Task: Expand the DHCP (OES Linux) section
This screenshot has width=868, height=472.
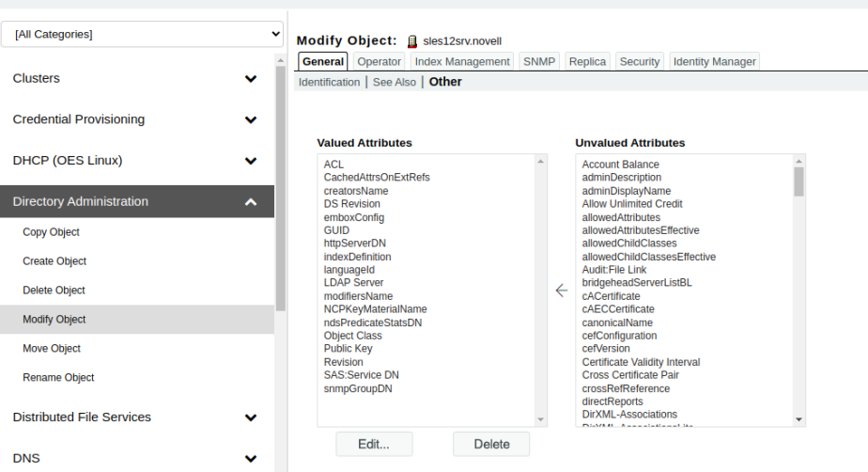Action: coord(250,161)
